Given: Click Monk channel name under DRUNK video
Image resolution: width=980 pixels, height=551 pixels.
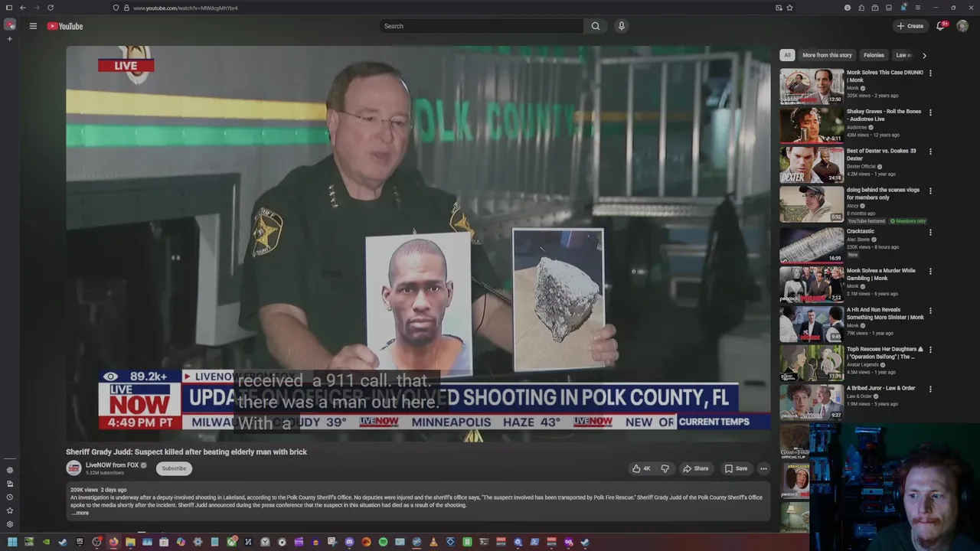Looking at the screenshot, I should pos(853,88).
